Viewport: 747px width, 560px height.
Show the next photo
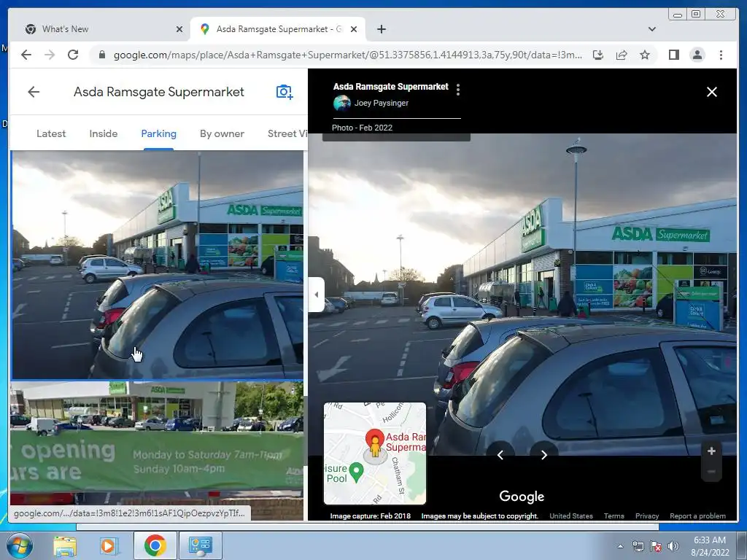[x=544, y=455]
